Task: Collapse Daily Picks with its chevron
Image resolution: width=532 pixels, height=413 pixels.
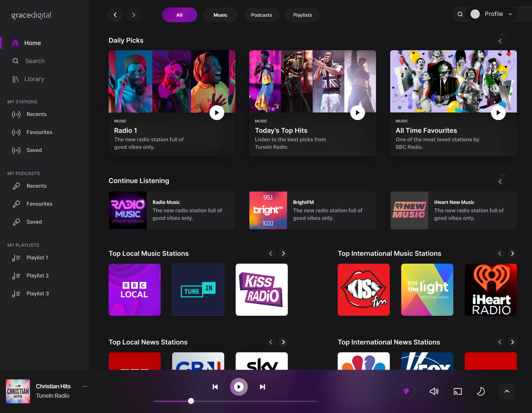Action: tap(500, 41)
